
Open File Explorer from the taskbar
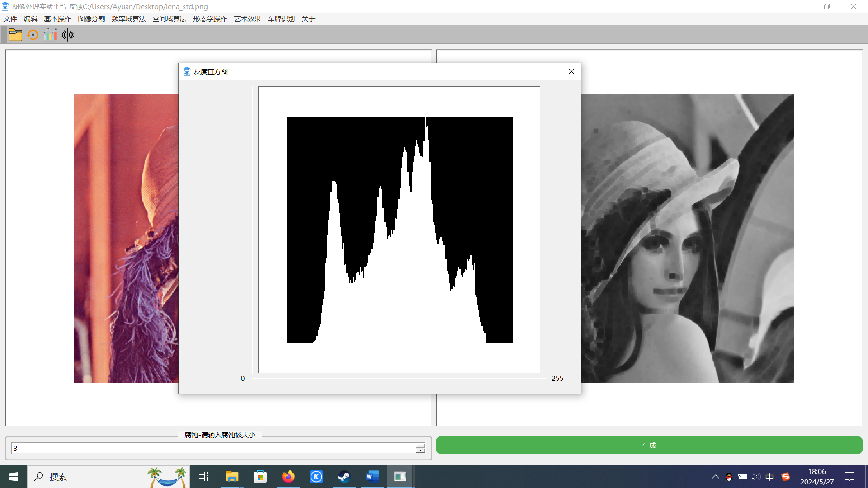(x=232, y=477)
